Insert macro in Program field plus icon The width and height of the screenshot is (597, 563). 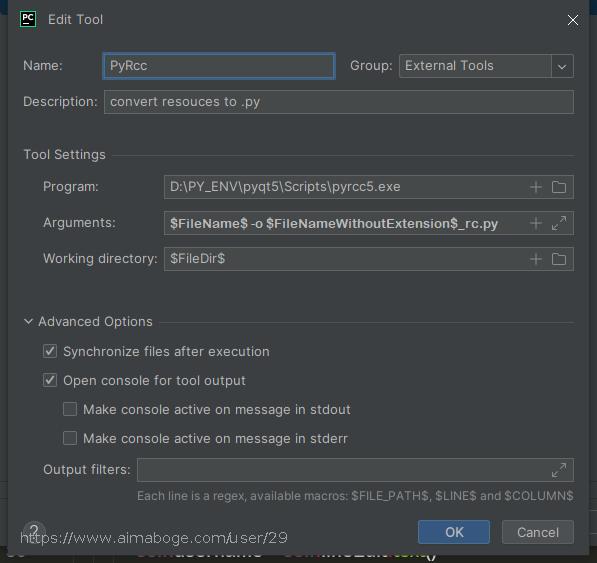point(536,187)
